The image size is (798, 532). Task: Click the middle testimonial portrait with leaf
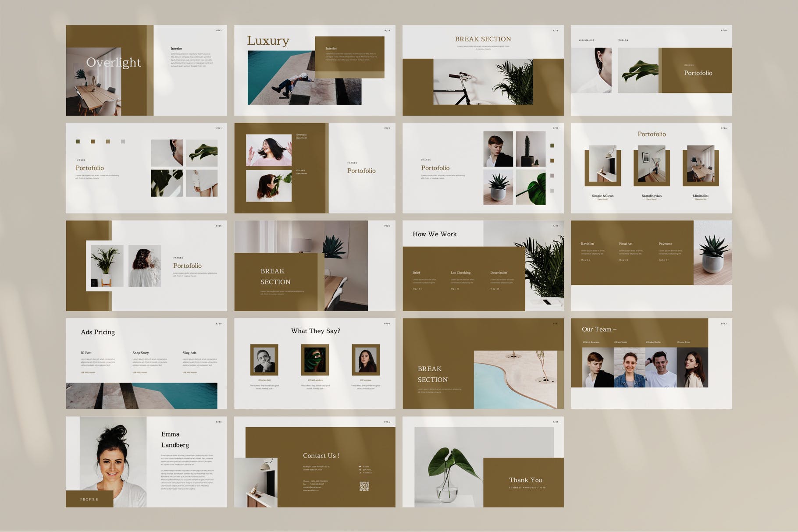tap(315, 360)
